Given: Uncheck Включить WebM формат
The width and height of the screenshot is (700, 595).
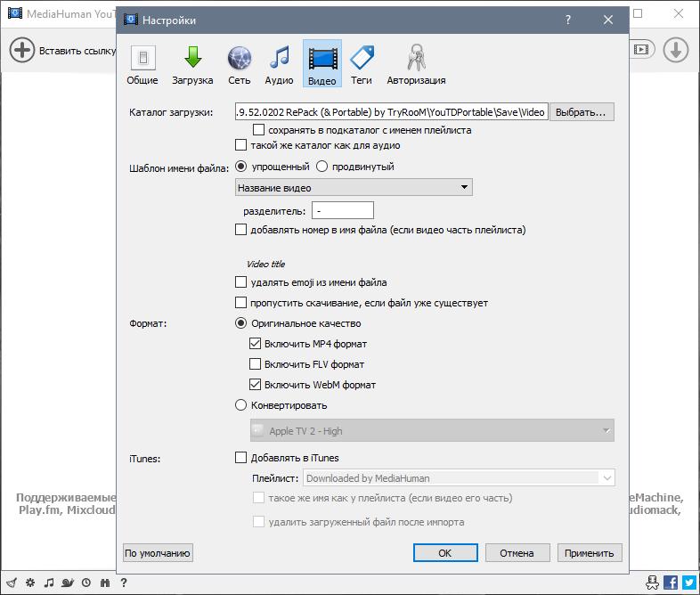Looking at the screenshot, I should click(256, 385).
